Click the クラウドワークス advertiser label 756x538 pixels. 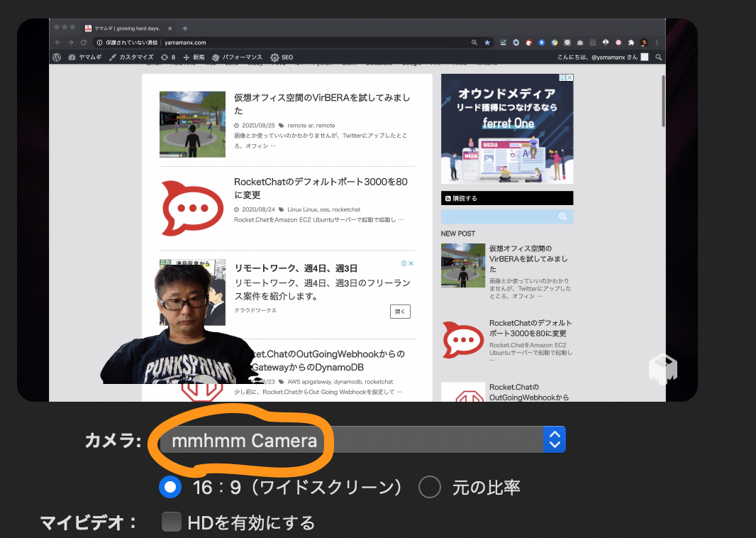pos(255,310)
